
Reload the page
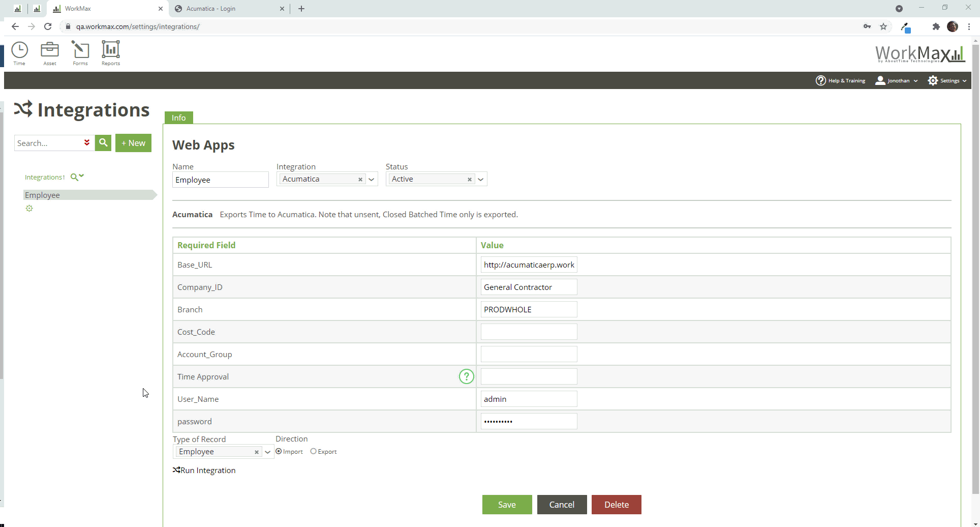(48, 26)
